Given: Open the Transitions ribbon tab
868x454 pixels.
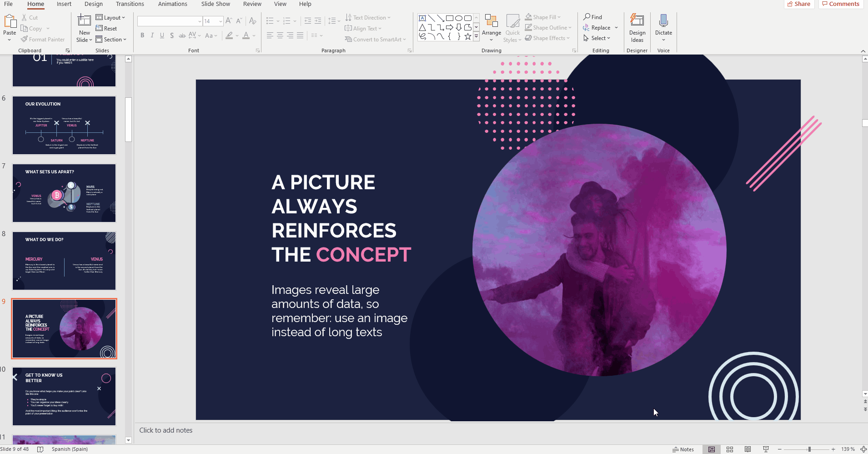Looking at the screenshot, I should (x=130, y=4).
